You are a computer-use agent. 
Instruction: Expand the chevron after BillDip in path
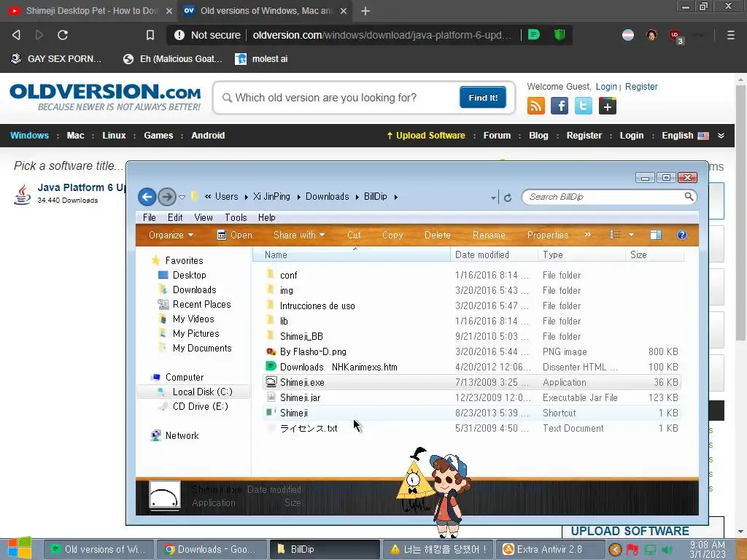coord(396,197)
